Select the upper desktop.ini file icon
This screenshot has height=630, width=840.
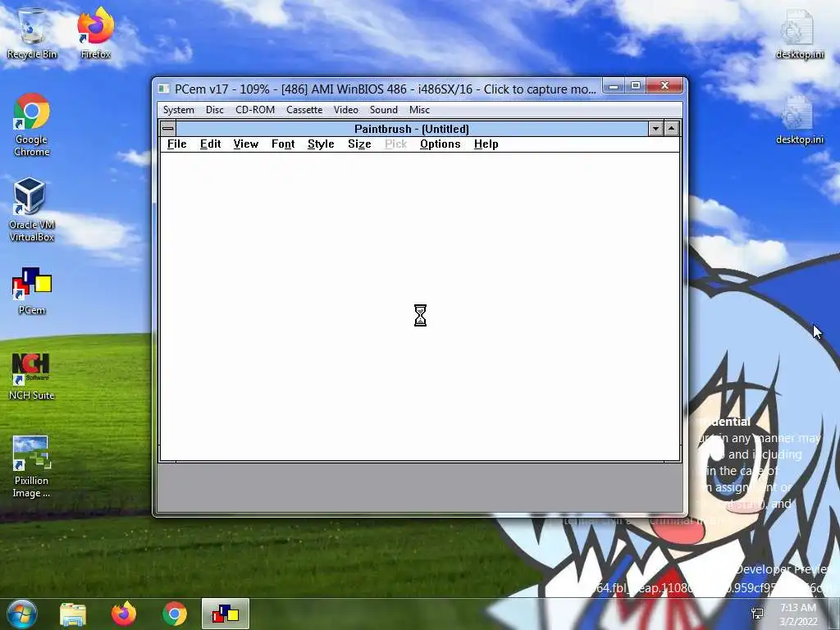(x=799, y=33)
